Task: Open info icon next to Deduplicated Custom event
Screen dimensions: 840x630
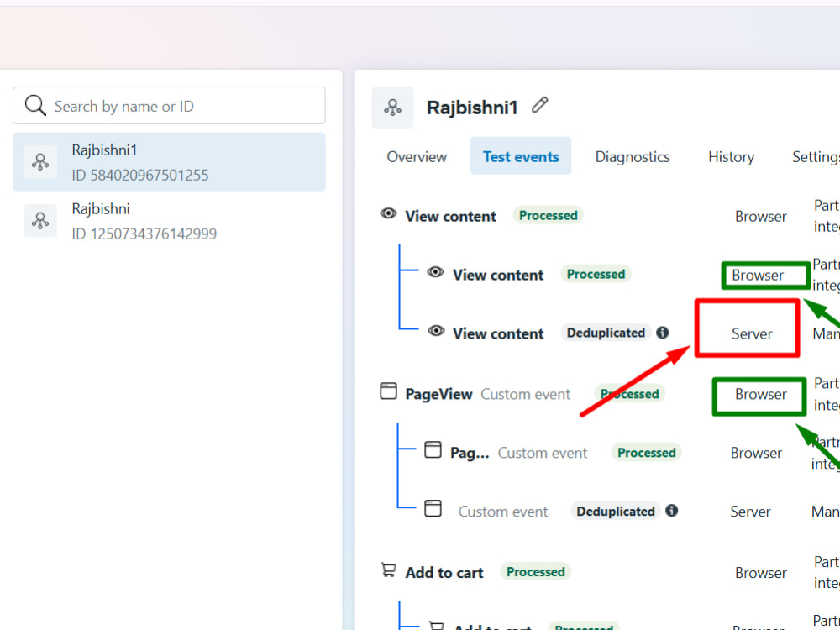Action: pyautogui.click(x=672, y=511)
